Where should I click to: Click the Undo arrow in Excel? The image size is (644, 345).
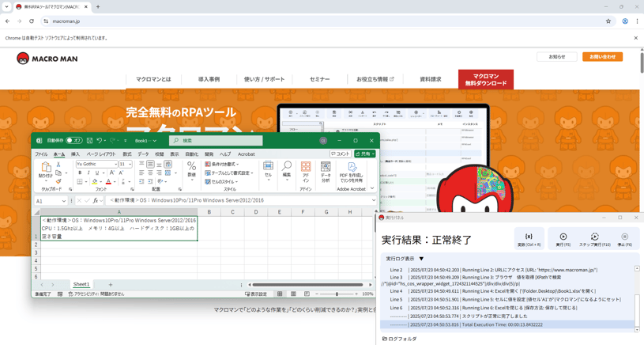click(99, 141)
